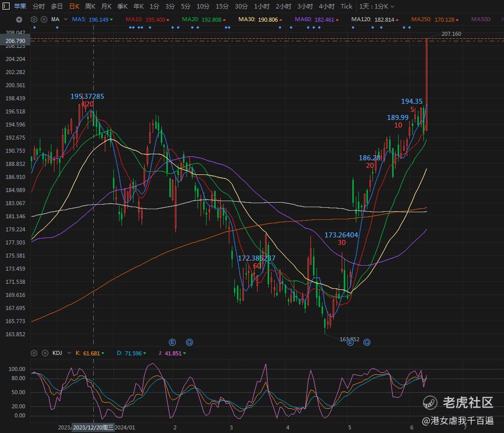Click the layout panel icon before 苹果
This screenshot has width=504, height=433.
click(6, 6)
